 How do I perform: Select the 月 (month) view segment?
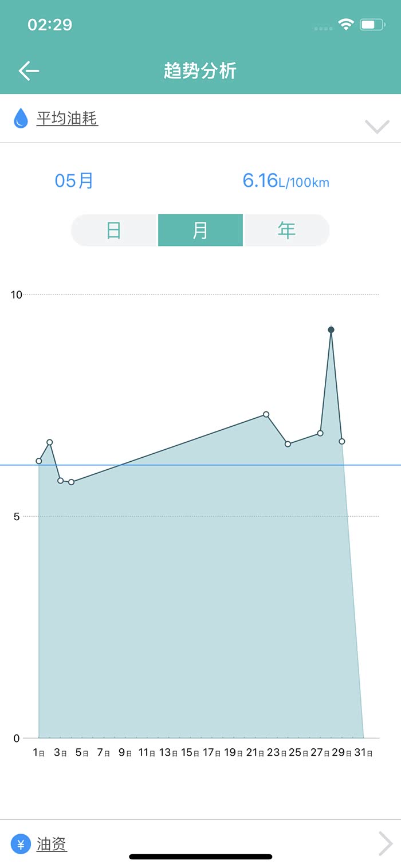pos(200,230)
